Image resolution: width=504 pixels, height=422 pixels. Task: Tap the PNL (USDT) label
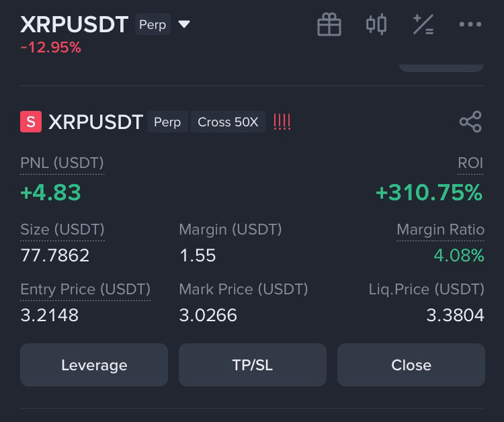[62, 163]
